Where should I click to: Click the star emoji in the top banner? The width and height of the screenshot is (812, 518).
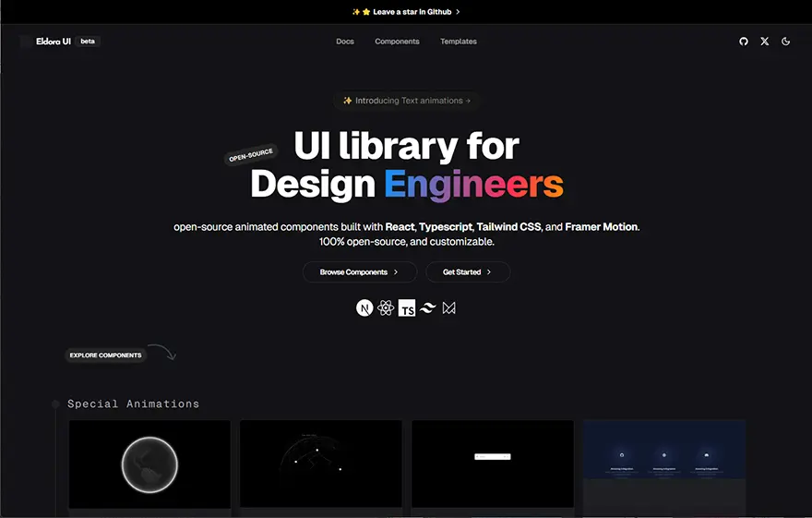click(x=366, y=12)
